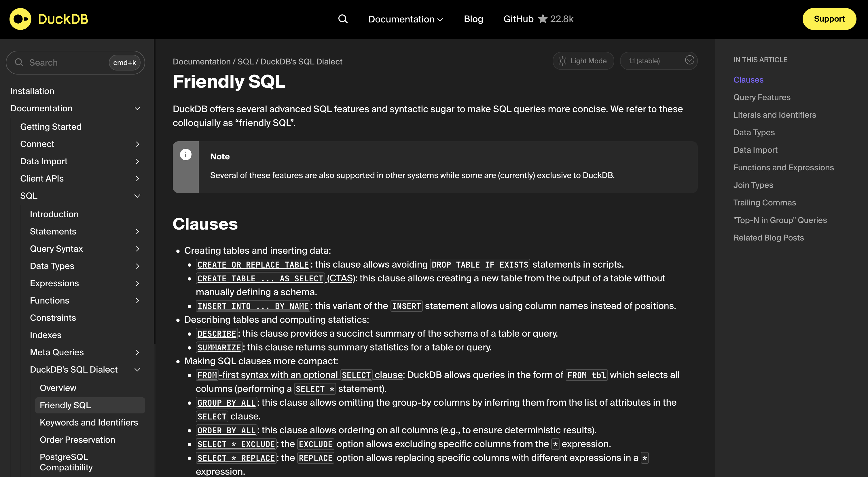The height and width of the screenshot is (477, 868).
Task: Open the GROUP BY ALL link
Action: click(226, 402)
